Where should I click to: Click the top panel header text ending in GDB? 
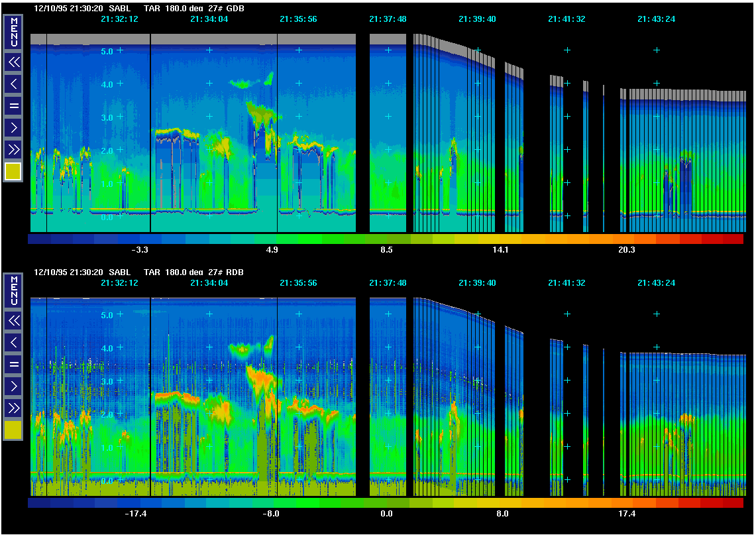coord(144,9)
